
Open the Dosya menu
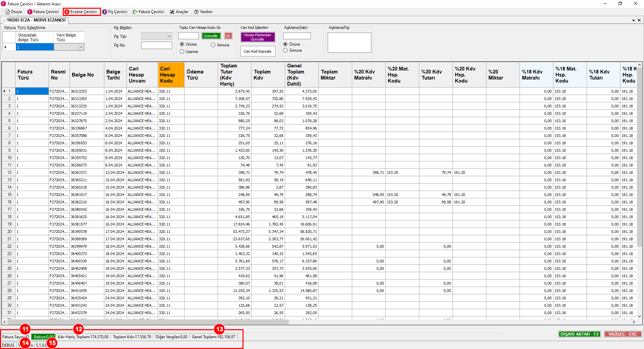click(x=13, y=12)
